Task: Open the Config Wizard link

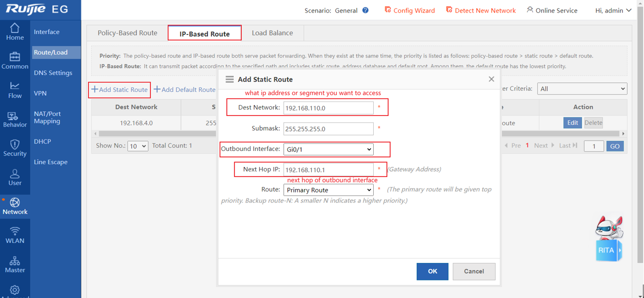Action: pyautogui.click(x=410, y=10)
